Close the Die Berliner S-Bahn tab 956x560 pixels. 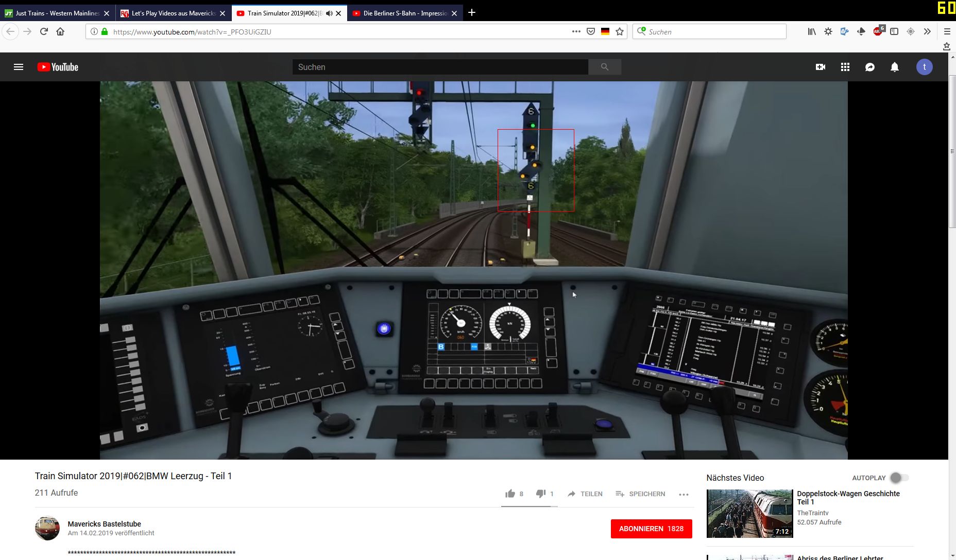tap(454, 13)
